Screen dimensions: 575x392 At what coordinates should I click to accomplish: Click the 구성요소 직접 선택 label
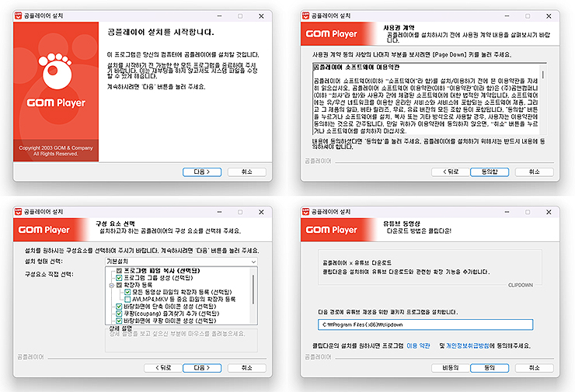pyautogui.click(x=49, y=275)
